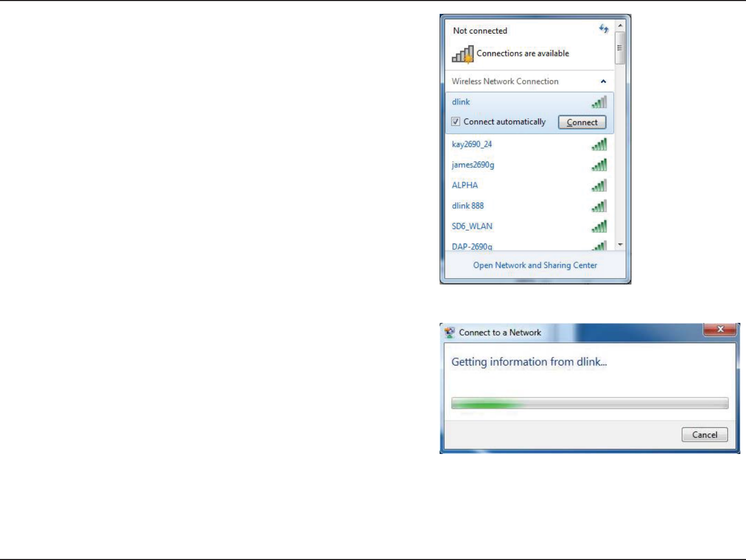Click the signal bars icon beside ALPHA
Screen dimensions: 746x560
[599, 185]
